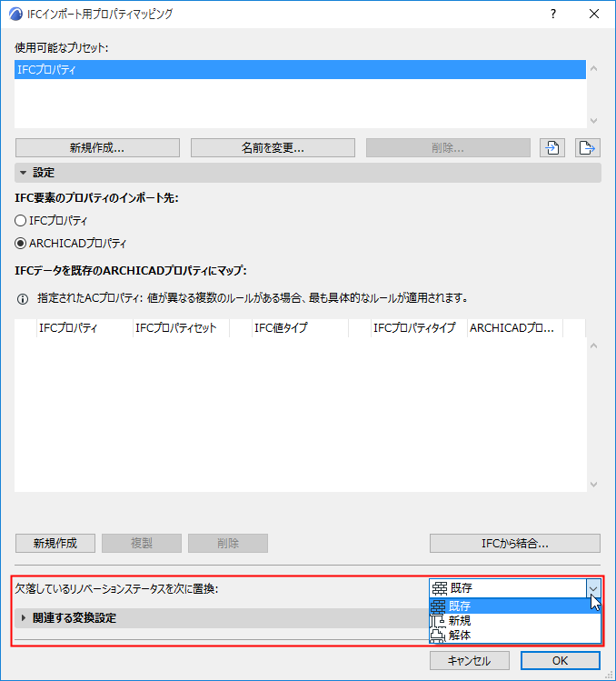Click mapping table scroll up arrow
616x681 pixels.
(x=594, y=346)
